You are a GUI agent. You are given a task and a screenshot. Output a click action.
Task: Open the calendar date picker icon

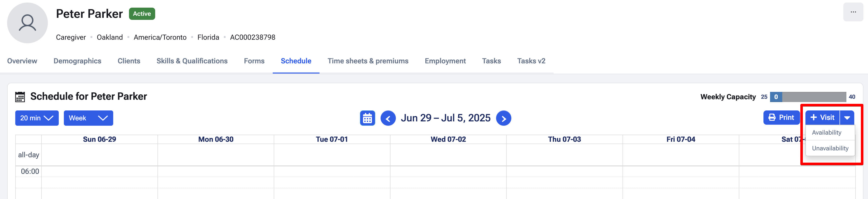(367, 118)
